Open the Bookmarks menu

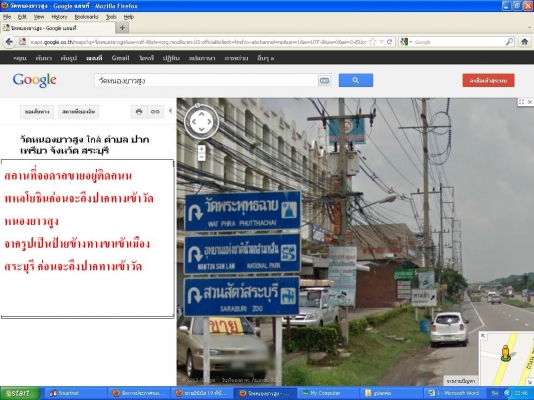87,17
